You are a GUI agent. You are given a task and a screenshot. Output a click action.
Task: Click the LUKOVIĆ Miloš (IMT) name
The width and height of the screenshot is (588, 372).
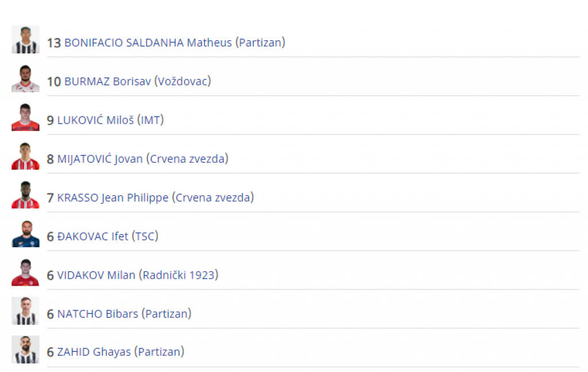(110, 120)
